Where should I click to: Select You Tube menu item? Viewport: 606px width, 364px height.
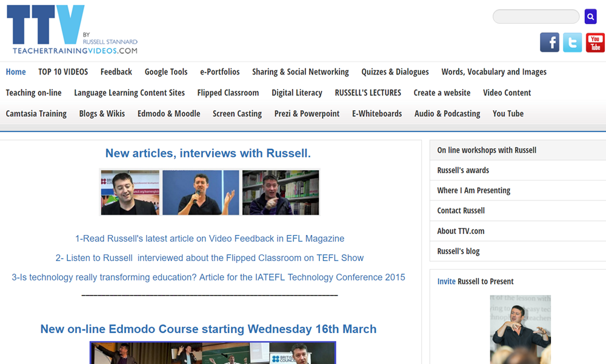click(508, 114)
